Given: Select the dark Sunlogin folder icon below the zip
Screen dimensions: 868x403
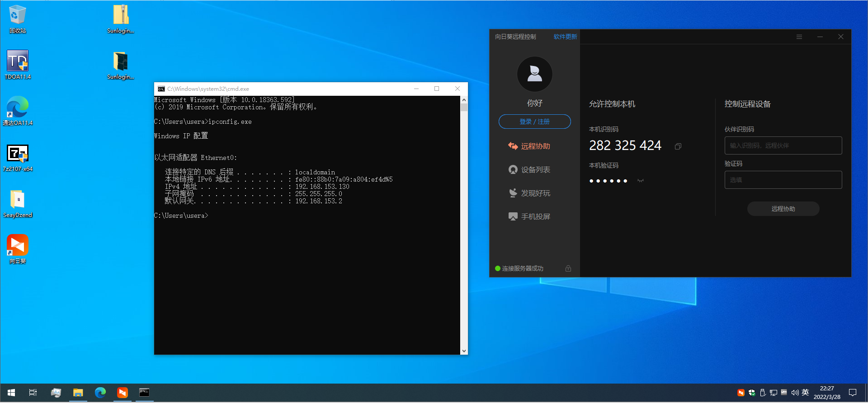Looking at the screenshot, I should (x=121, y=65).
